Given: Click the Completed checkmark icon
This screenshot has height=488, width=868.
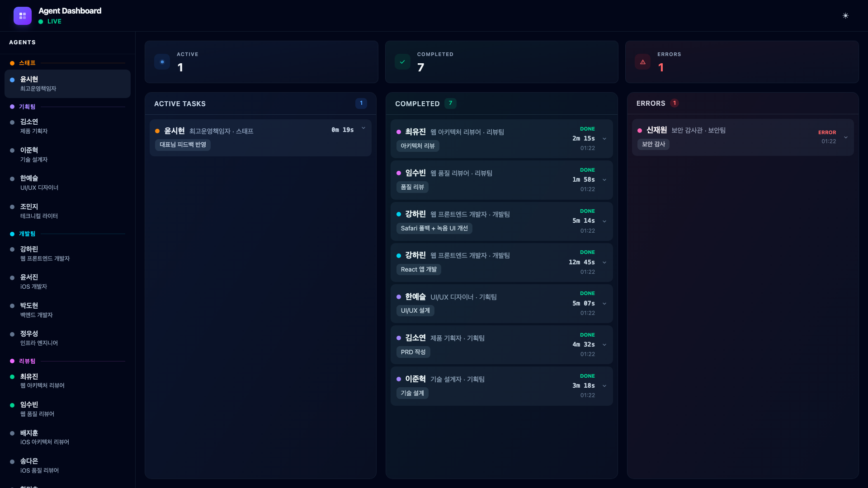Looking at the screenshot, I should coord(402,62).
